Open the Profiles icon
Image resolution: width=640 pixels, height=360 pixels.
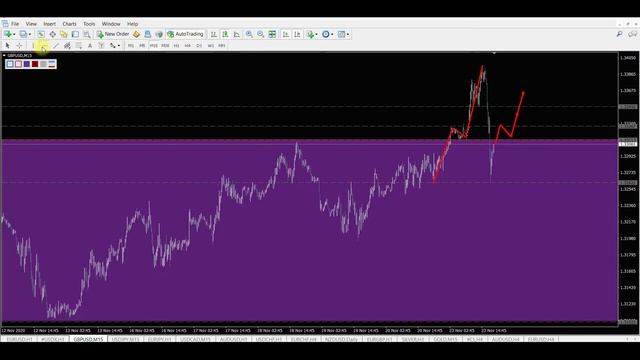tap(23, 34)
